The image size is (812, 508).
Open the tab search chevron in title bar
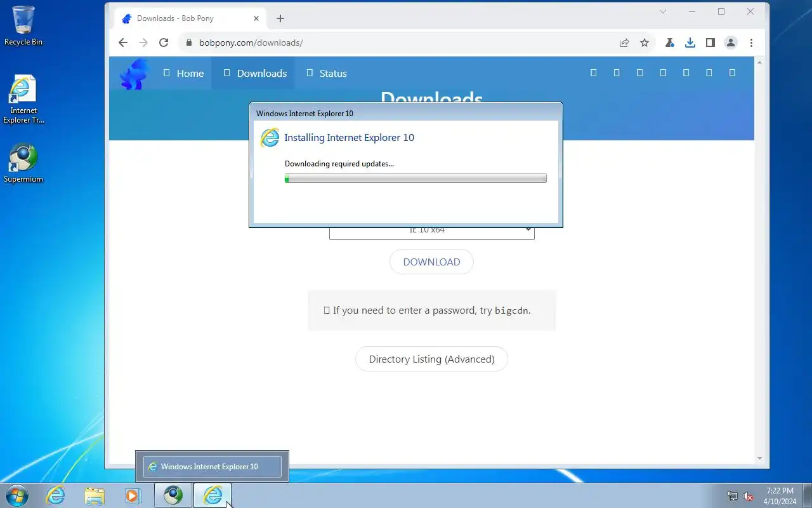point(663,11)
